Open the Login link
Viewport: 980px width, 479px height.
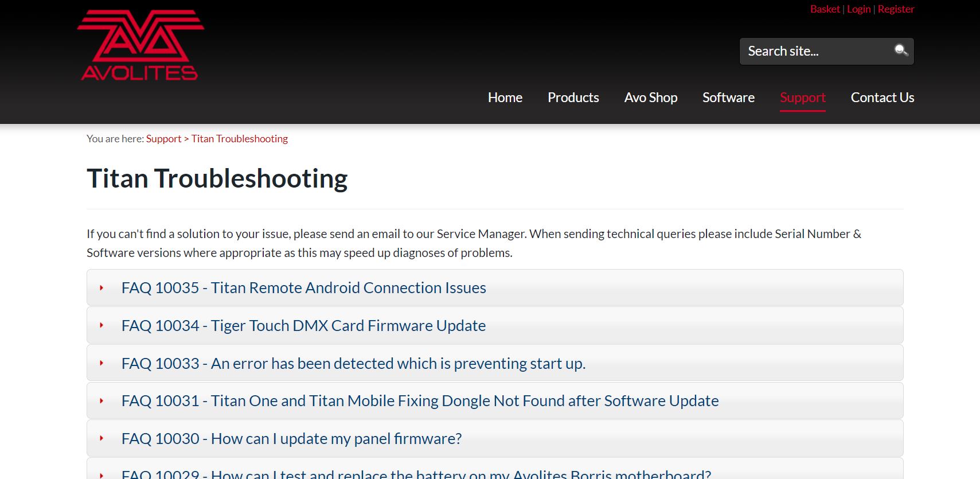point(858,9)
